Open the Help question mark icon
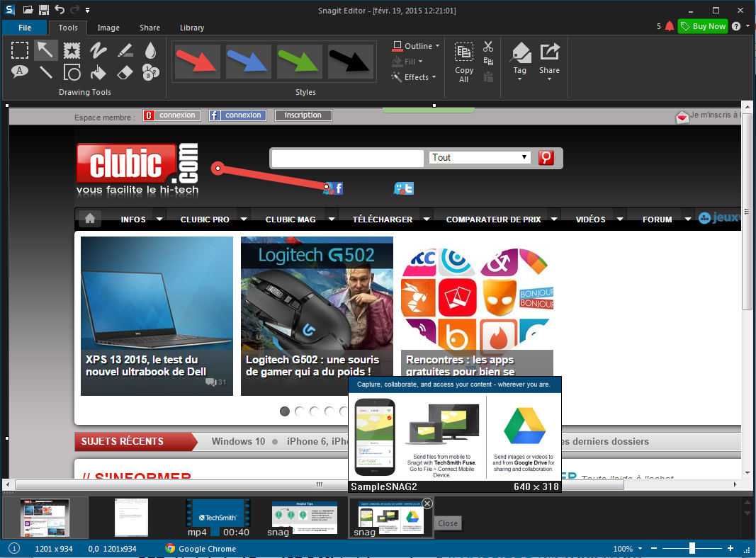 click(735, 26)
